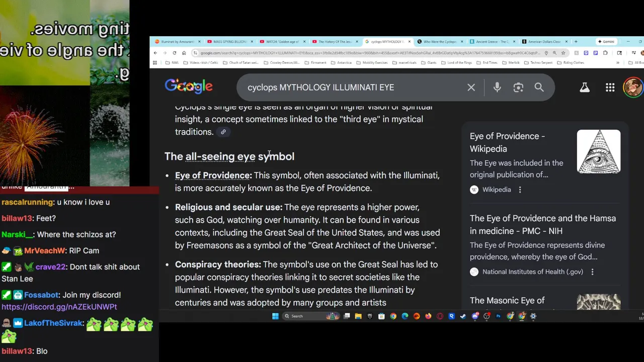
Task: Click chat username 'Fossabot'
Action: click(42, 295)
